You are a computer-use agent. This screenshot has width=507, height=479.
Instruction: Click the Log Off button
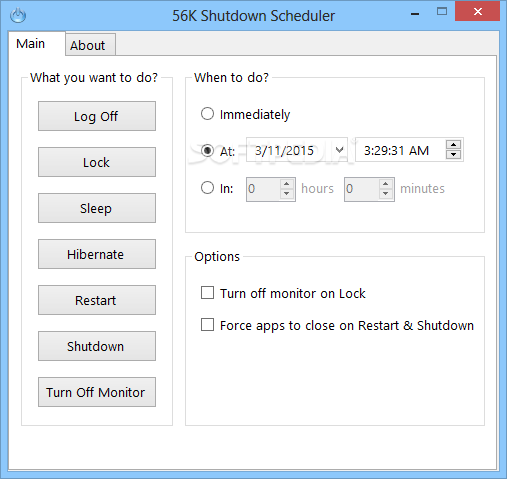(x=97, y=116)
